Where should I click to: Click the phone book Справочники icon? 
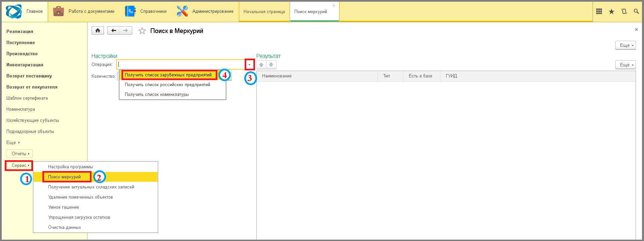[130, 11]
